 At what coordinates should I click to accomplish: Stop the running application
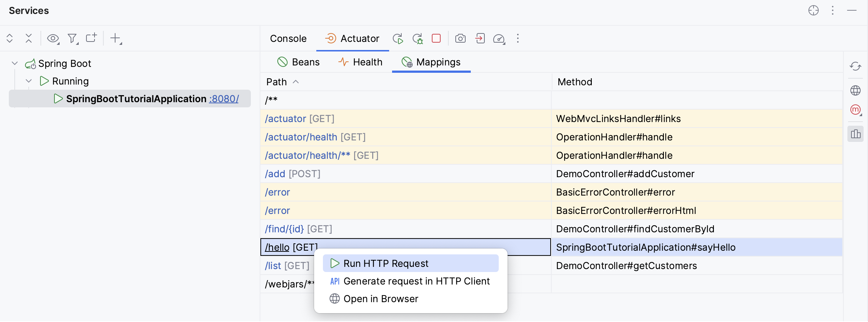(x=436, y=38)
